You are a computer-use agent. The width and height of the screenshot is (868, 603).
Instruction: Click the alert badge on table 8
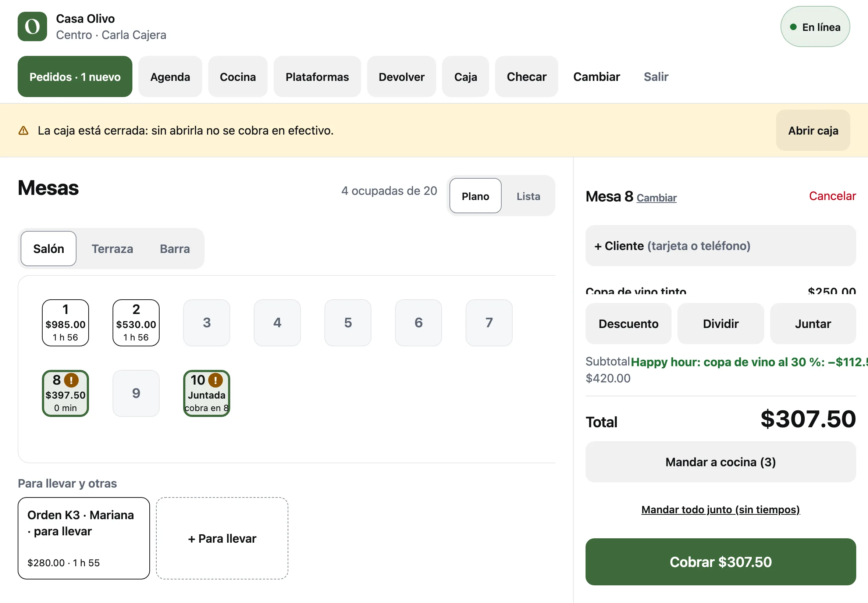(71, 380)
